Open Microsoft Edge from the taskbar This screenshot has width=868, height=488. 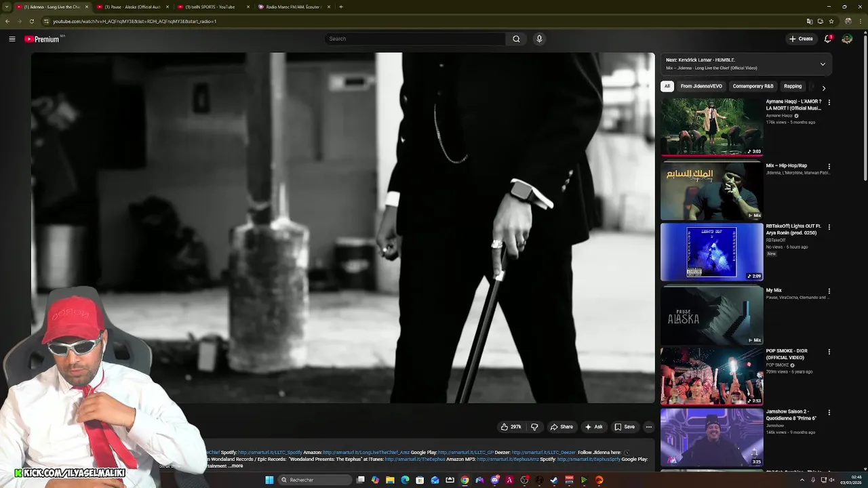coord(405,480)
